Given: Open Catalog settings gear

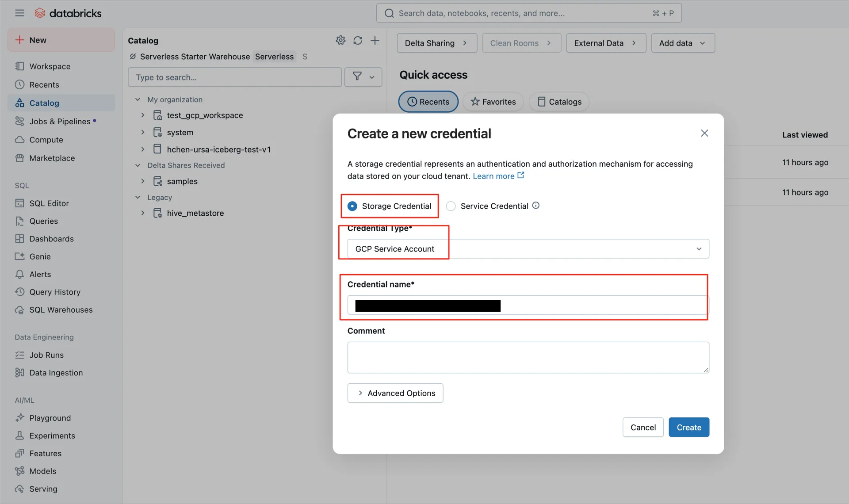Looking at the screenshot, I should coord(340,40).
